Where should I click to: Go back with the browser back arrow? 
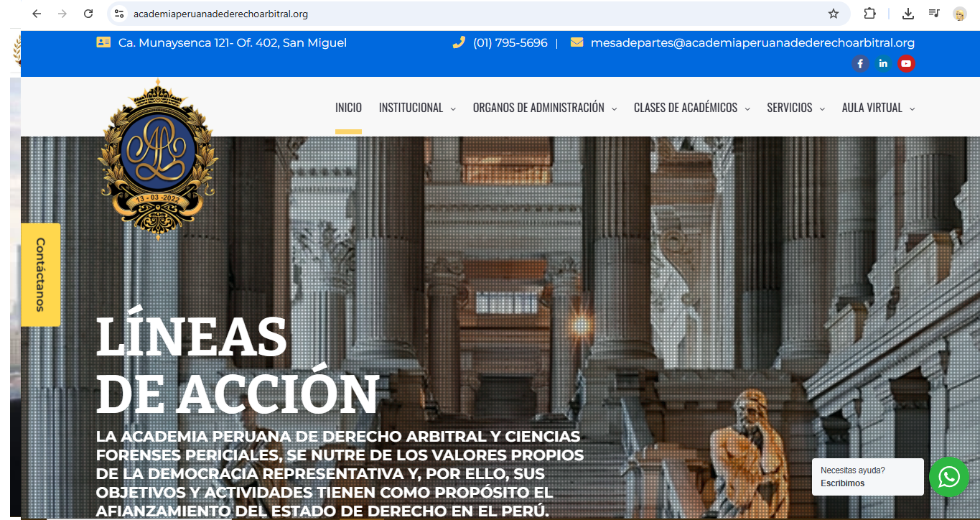[x=37, y=14]
